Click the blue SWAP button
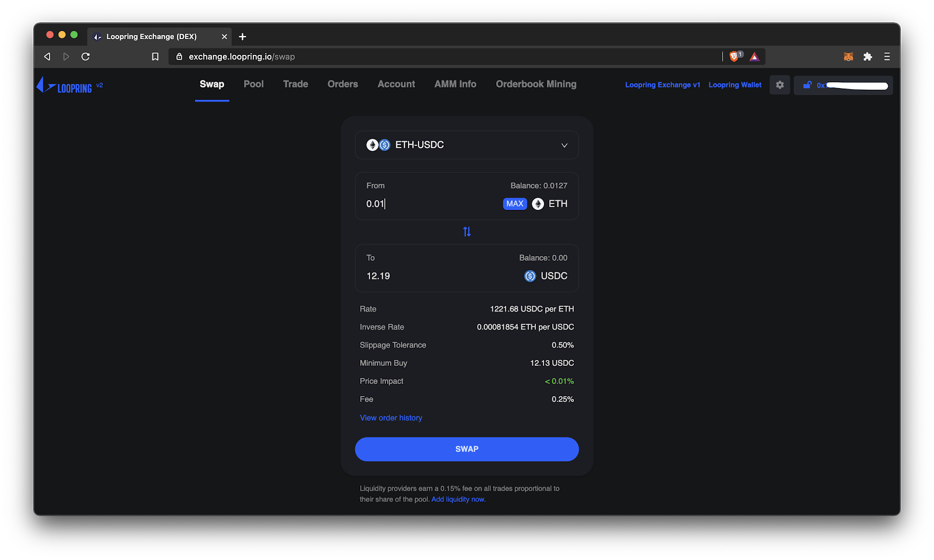Viewport: 934px width, 560px height. (467, 449)
